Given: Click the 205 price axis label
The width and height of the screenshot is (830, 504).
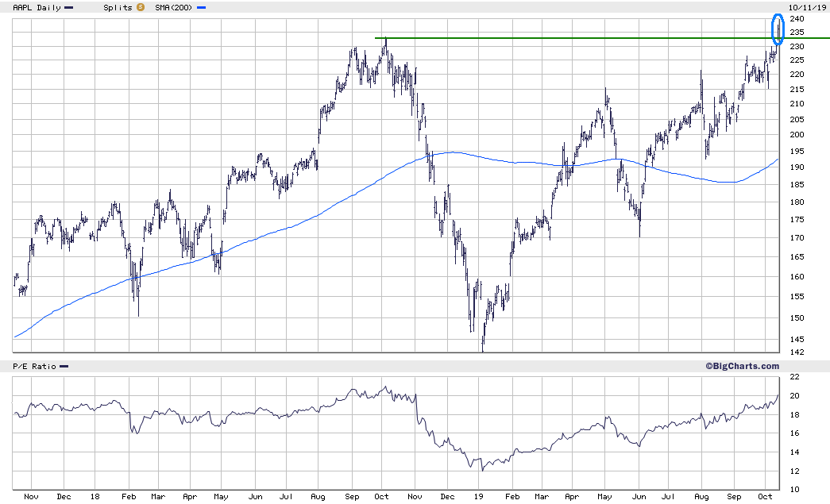Looking at the screenshot, I should (797, 120).
